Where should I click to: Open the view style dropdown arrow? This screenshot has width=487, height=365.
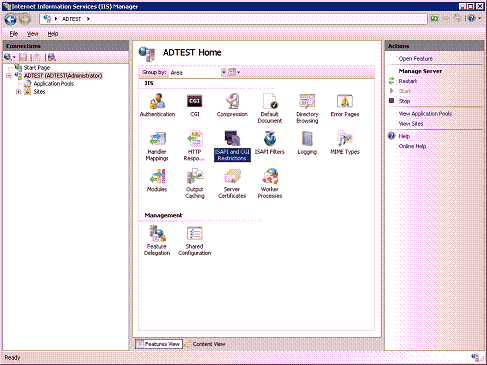pyautogui.click(x=239, y=72)
